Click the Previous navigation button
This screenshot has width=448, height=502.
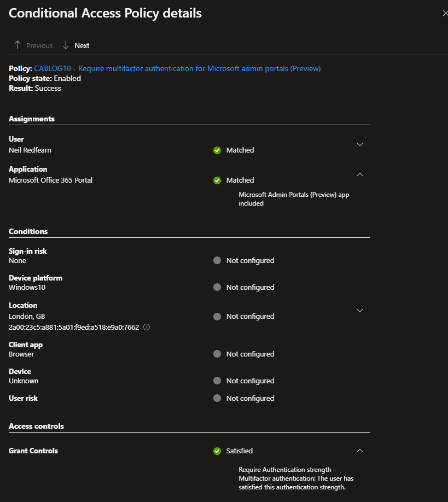pyautogui.click(x=39, y=45)
